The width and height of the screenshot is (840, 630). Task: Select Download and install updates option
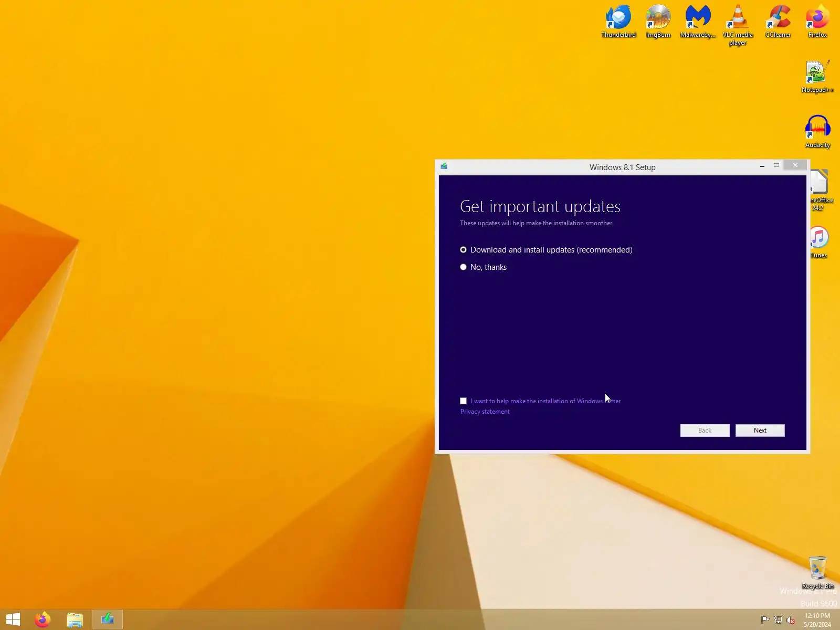point(546,250)
